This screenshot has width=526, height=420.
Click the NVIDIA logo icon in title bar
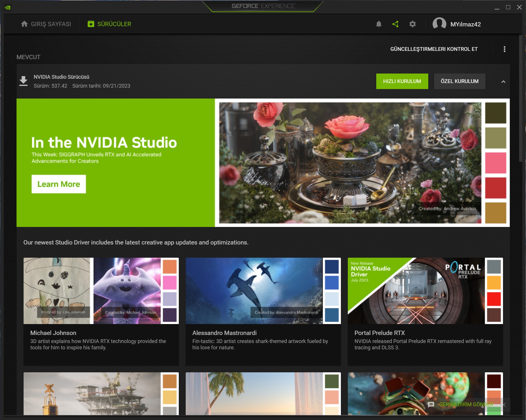pos(7,7)
